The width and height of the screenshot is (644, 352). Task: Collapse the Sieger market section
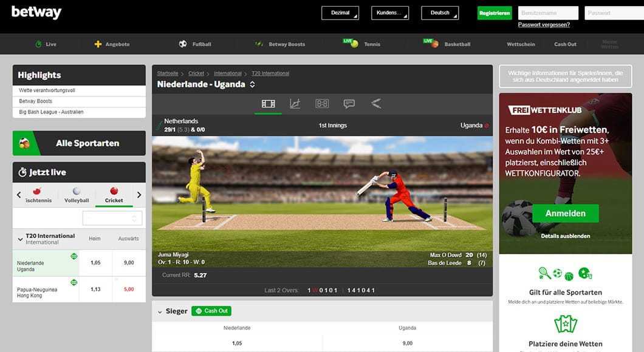[x=160, y=312]
